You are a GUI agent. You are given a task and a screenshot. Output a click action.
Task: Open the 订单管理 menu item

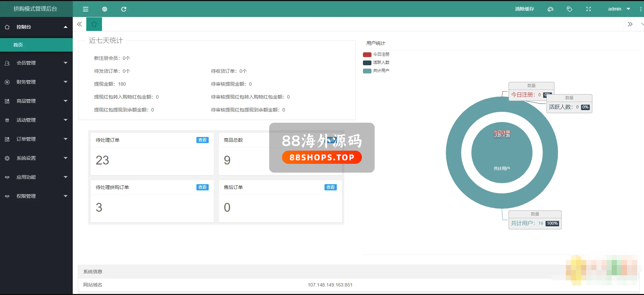click(36, 139)
